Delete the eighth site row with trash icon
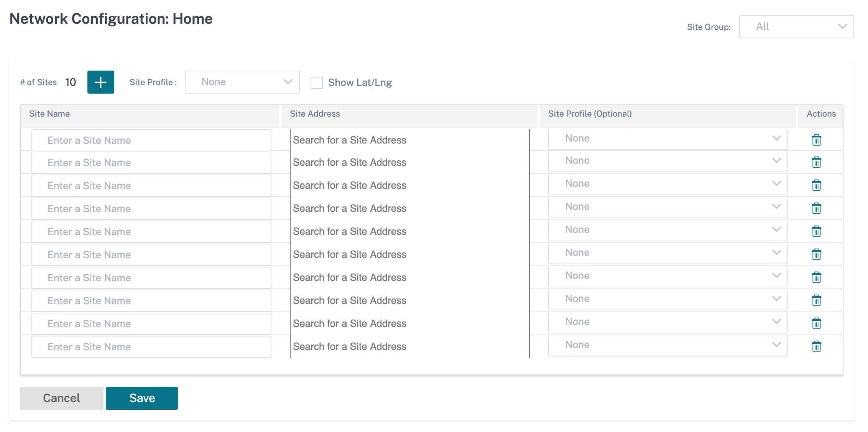Image resolution: width=868 pixels, height=432 pixels. (x=816, y=300)
